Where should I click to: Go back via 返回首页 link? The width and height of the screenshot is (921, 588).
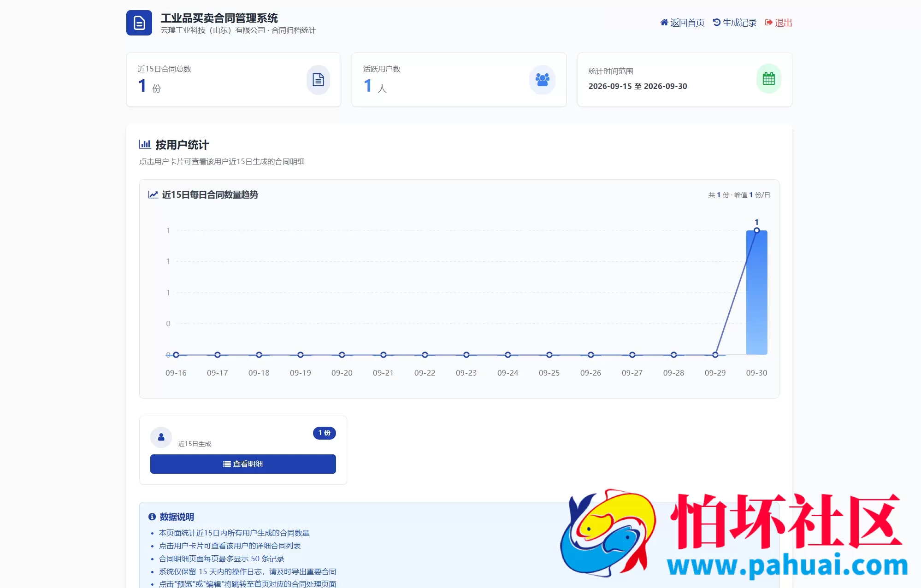pos(682,23)
